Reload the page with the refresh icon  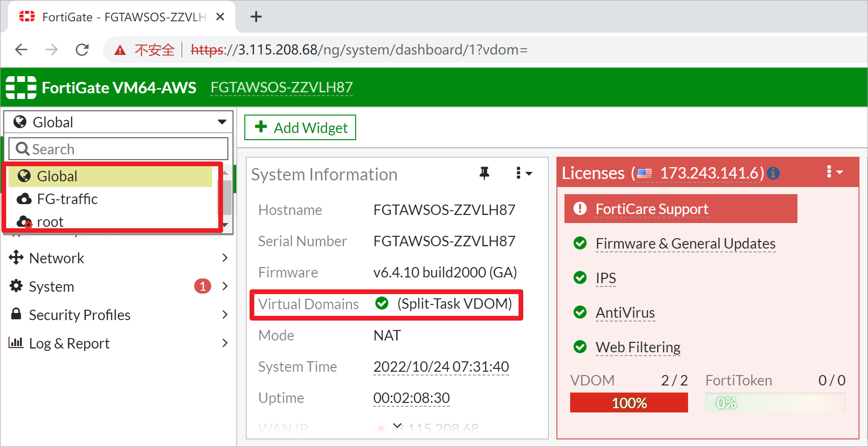(82, 49)
